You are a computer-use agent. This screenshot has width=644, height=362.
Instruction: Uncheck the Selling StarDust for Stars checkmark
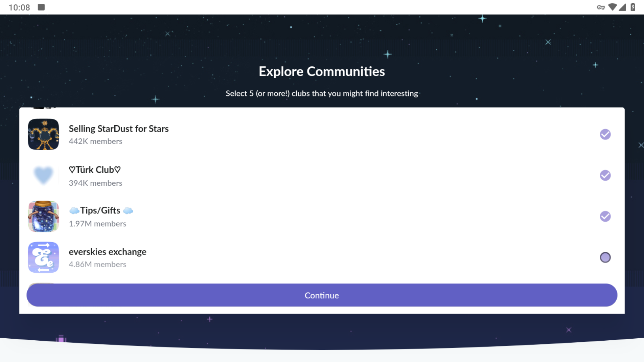tap(605, 134)
